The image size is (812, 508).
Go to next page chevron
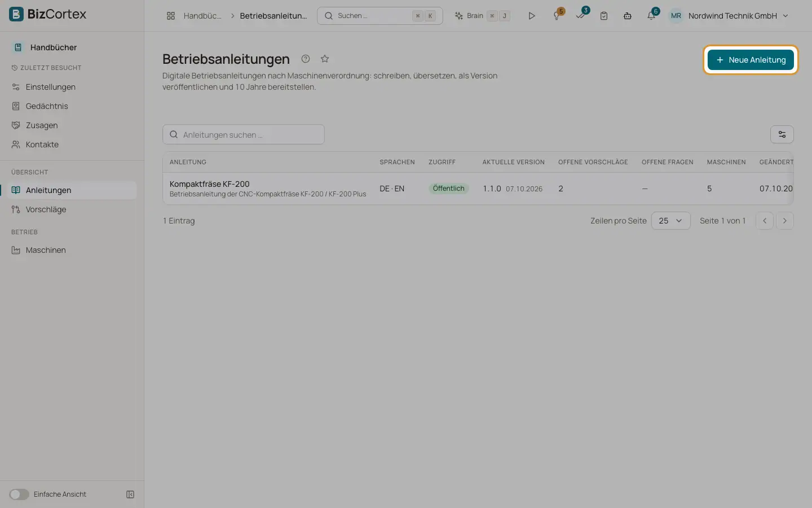coord(785,221)
